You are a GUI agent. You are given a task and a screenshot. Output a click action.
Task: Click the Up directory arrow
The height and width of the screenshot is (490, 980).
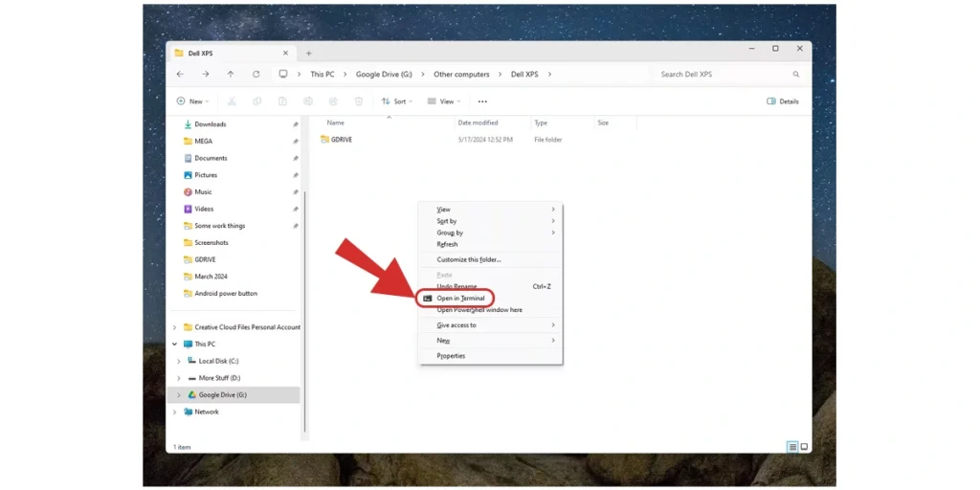click(231, 75)
